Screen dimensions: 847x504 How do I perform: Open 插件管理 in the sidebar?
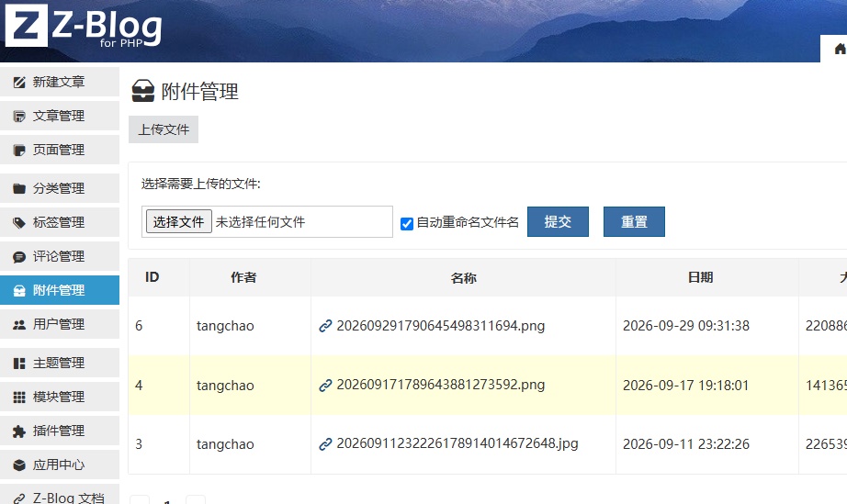(60, 431)
